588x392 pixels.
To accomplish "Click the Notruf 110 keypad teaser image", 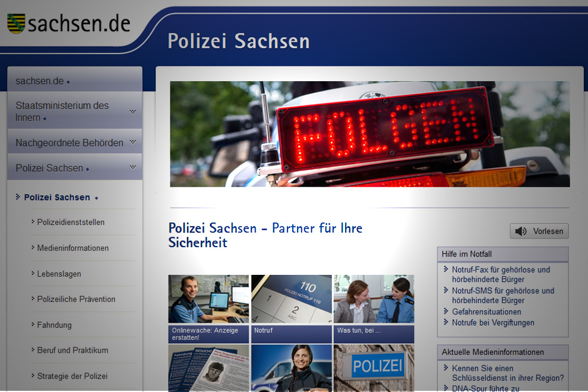I will [x=291, y=299].
